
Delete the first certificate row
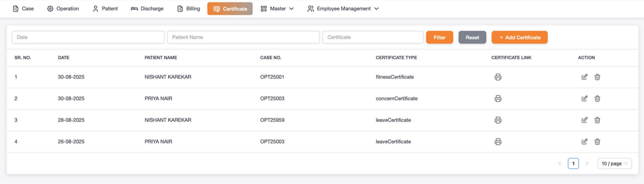597,77
